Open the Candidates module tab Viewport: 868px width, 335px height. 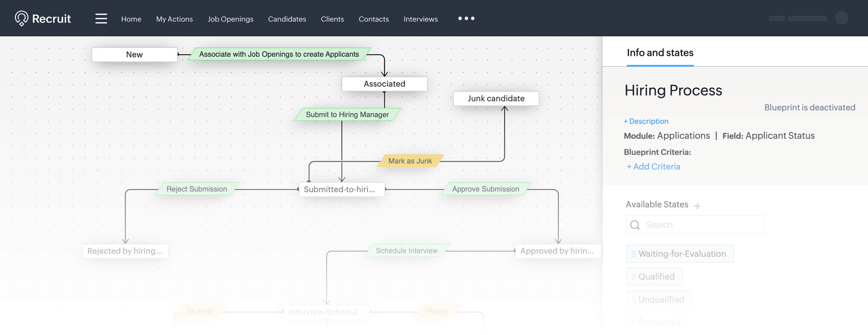(x=287, y=19)
